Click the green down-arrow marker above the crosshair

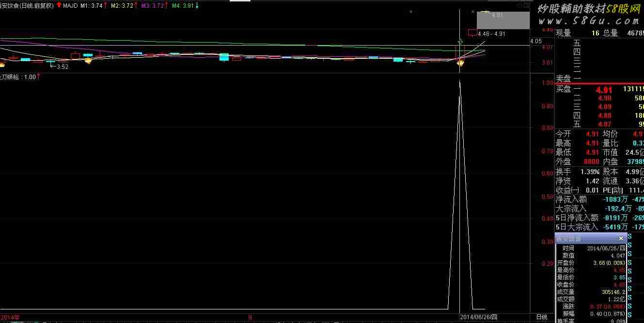[x=460, y=43]
